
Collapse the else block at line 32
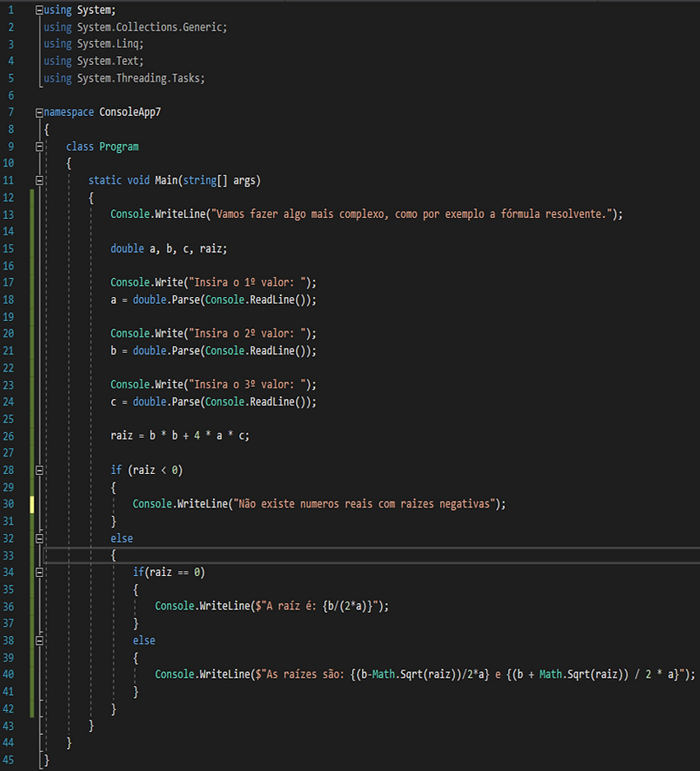[x=39, y=538]
